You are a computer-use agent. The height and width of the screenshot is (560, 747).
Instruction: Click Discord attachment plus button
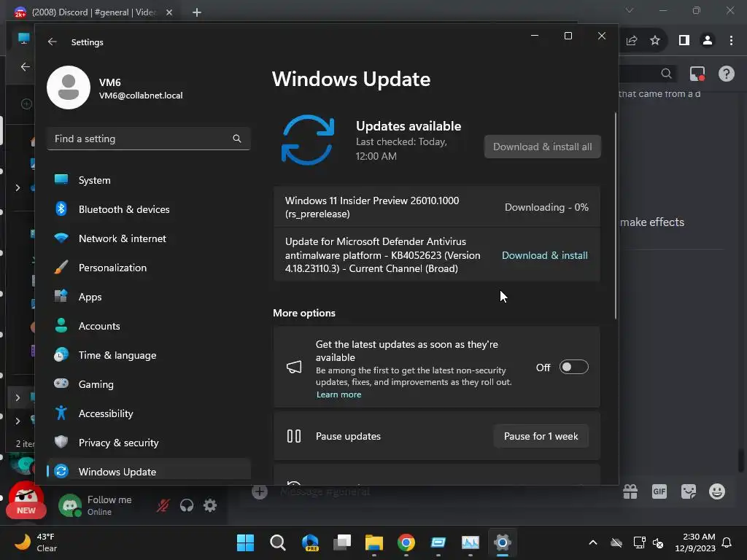pos(260,492)
